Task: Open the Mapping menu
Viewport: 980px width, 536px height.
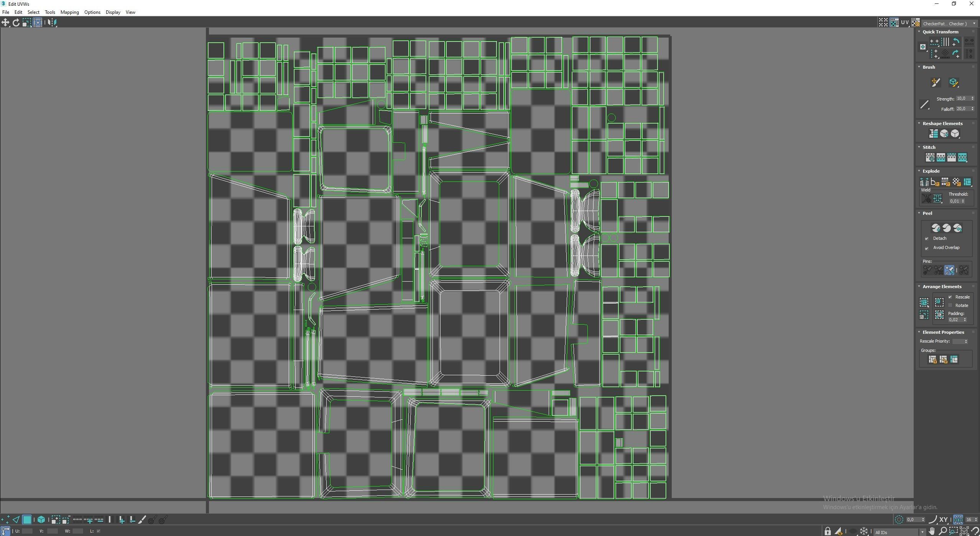Action: tap(69, 12)
